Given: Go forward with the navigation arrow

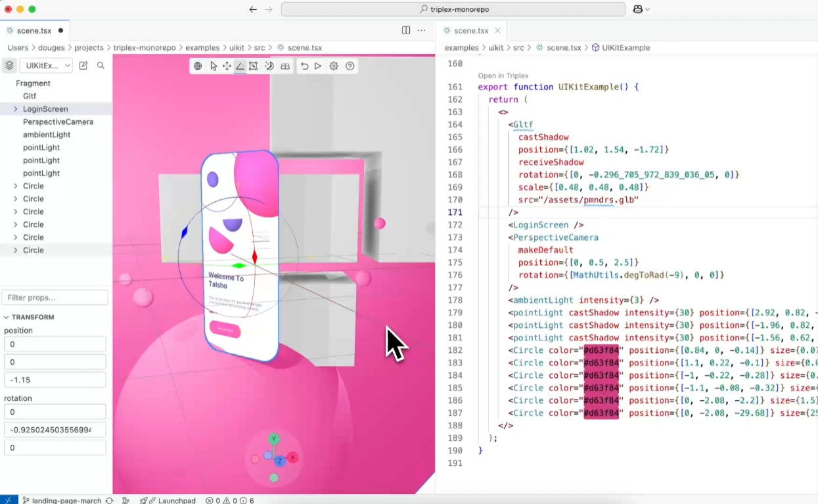Looking at the screenshot, I should 269,9.
